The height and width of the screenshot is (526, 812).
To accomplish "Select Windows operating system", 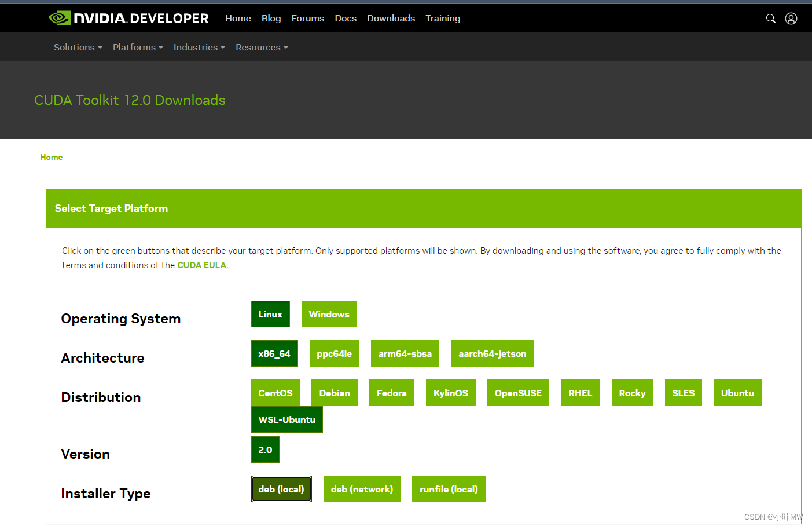I will pyautogui.click(x=329, y=314).
